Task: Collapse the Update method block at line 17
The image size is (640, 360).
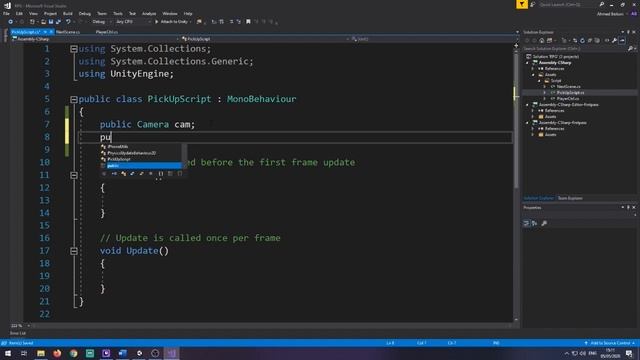Action: point(74,251)
